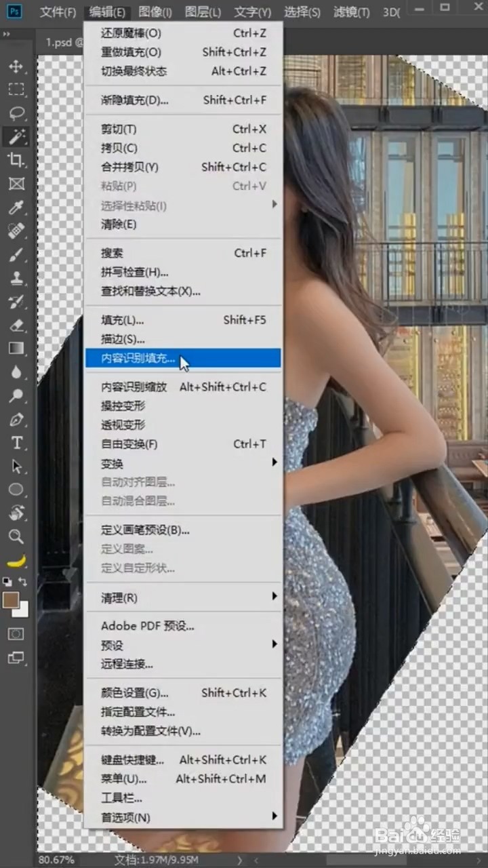Choose 剪切(T) menu entry
Screen dimensions: 488x868
coord(183,129)
